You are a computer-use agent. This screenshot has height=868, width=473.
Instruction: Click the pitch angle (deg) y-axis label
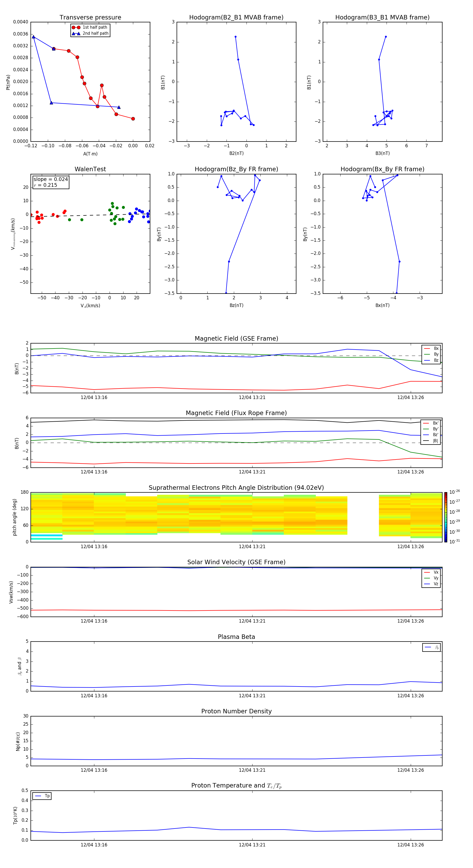[14, 517]
